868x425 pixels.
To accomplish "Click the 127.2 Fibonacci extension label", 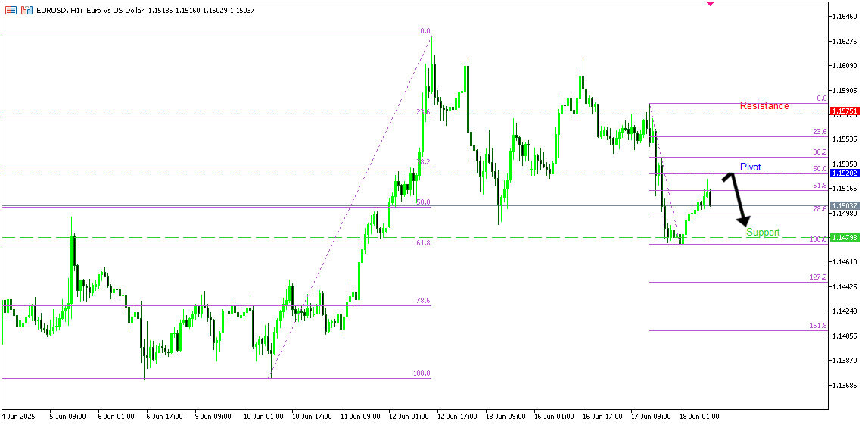I will (x=817, y=277).
